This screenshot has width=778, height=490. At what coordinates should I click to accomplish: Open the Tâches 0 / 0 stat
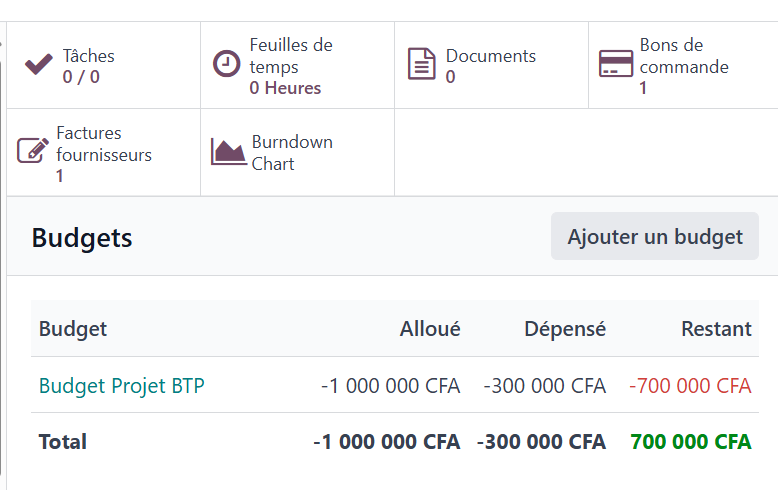pos(88,66)
